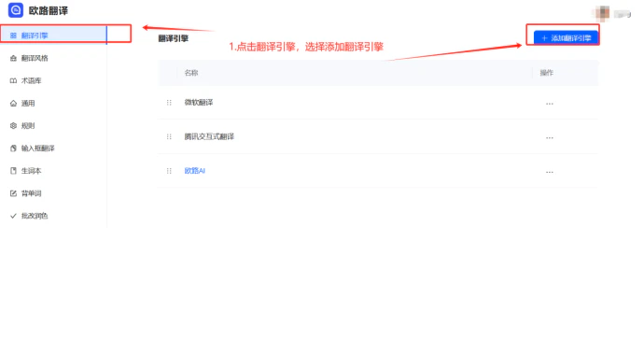Select the 规则 gear icon in sidebar
This screenshot has height=340, width=644.
pyautogui.click(x=13, y=126)
